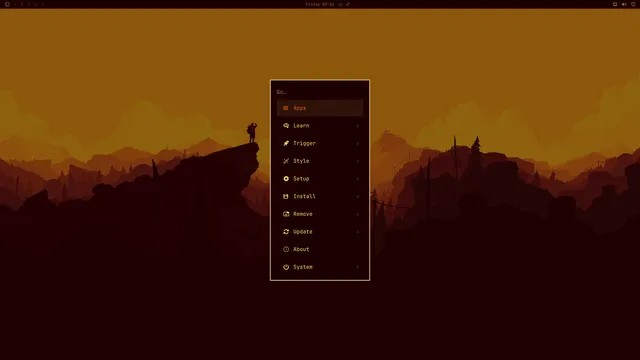The height and width of the screenshot is (360, 640).
Task: Click the rocket icon next to Trigger
Action: [286, 143]
